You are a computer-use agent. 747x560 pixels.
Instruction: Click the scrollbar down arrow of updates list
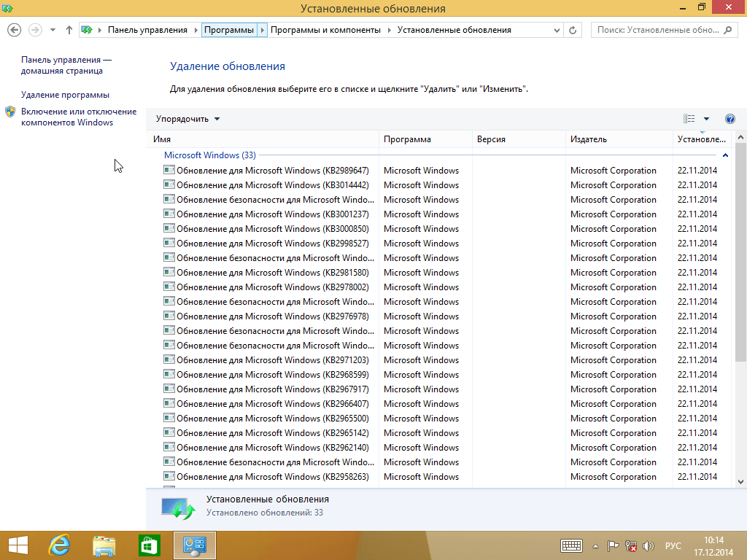[740, 482]
